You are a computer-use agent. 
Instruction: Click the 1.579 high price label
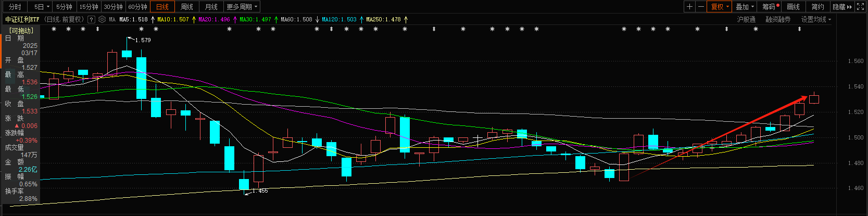coord(143,40)
